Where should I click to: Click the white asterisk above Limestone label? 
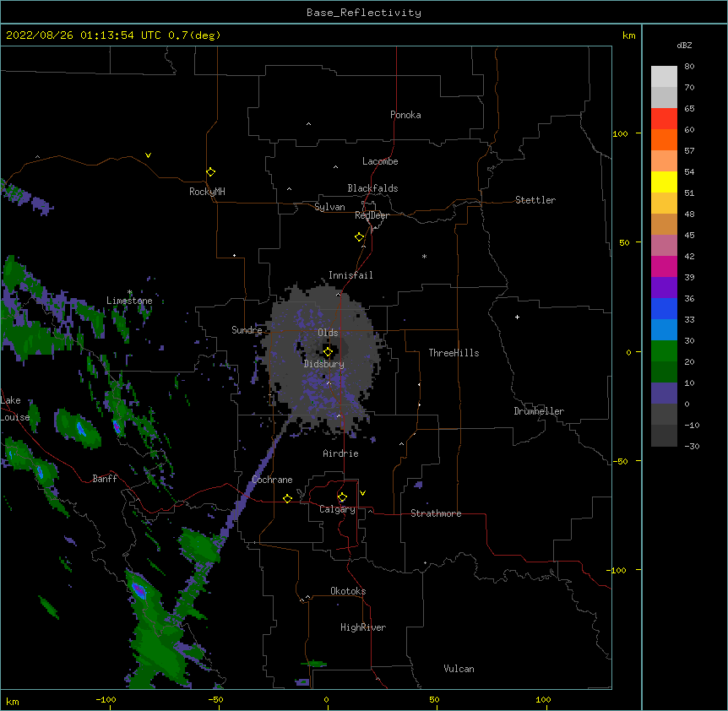pos(130,292)
